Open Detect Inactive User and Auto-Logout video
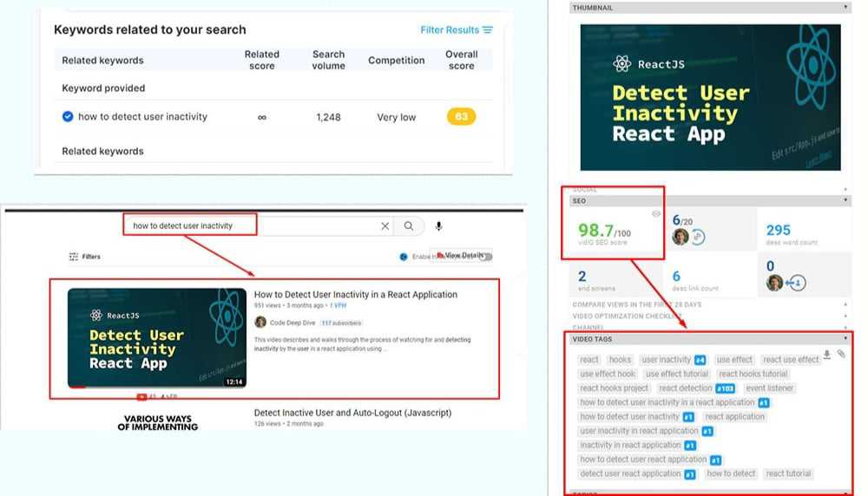This screenshot has height=496, width=868. tap(352, 413)
